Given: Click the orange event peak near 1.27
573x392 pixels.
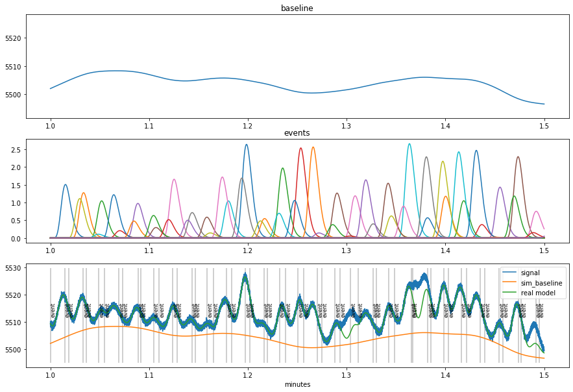Looking at the screenshot, I should pyautogui.click(x=313, y=148).
